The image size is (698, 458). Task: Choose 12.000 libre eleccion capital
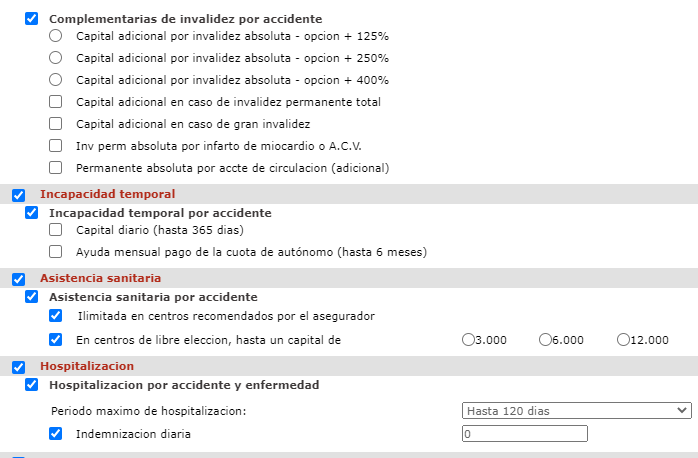coord(623,340)
